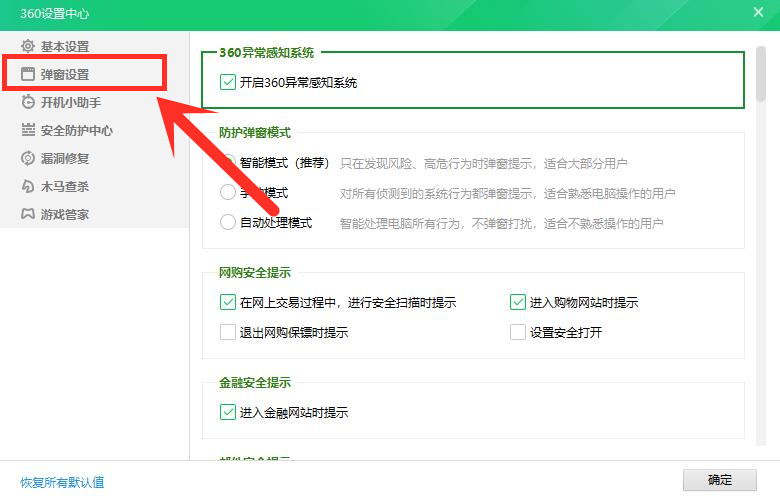
Task: Click the window icon beside 弹窗设置
Action: click(28, 74)
